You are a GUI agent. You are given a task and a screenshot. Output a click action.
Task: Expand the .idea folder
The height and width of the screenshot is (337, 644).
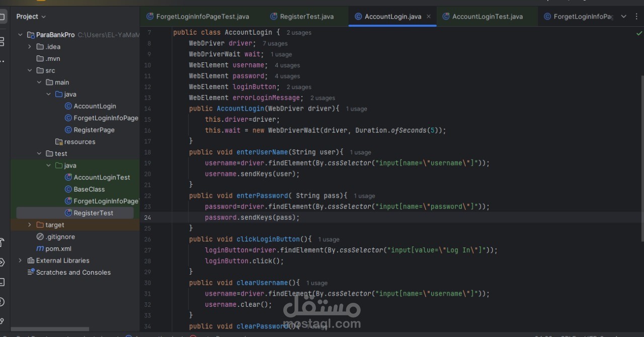pyautogui.click(x=30, y=47)
